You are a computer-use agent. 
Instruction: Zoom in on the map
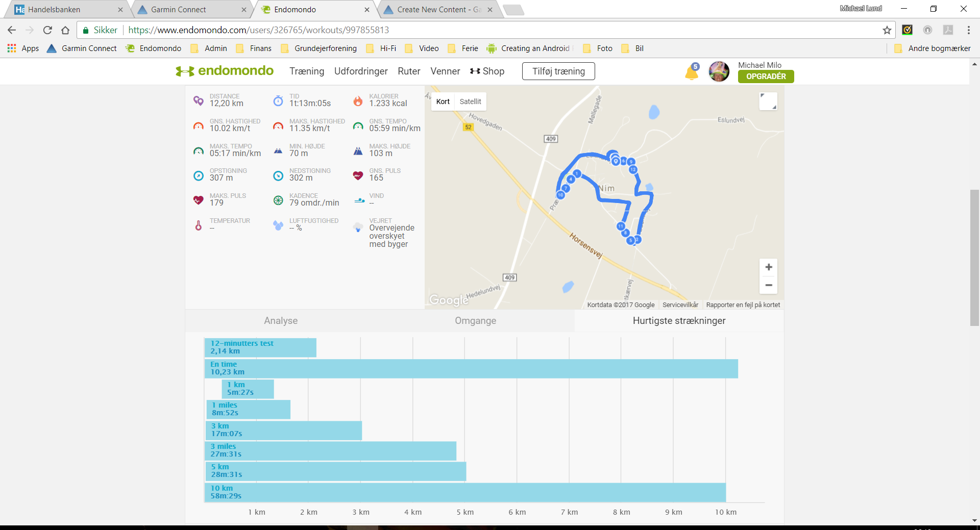[x=768, y=267]
